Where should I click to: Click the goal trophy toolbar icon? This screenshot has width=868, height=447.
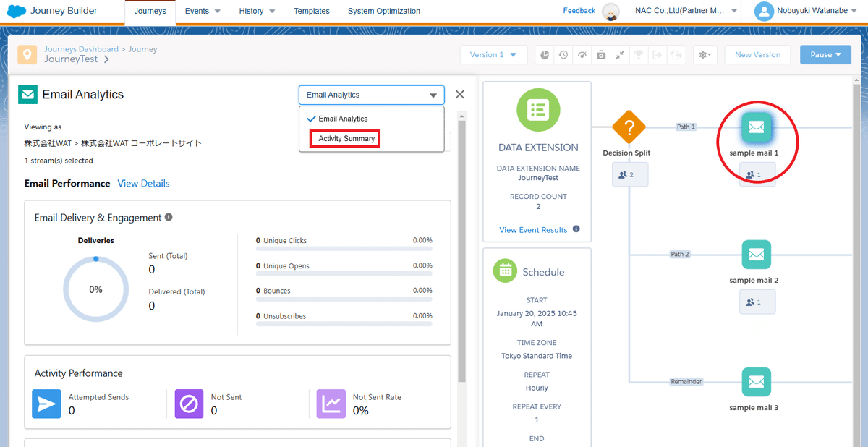click(x=639, y=55)
